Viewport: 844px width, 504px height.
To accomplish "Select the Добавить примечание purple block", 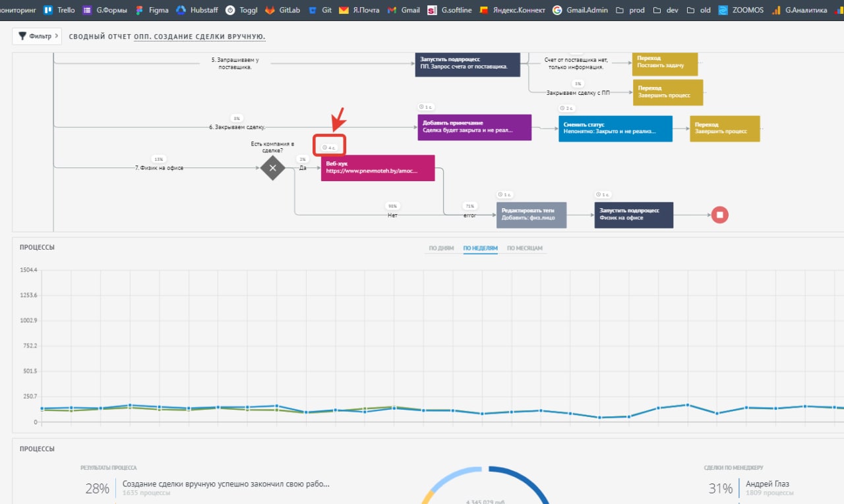I will 475,127.
